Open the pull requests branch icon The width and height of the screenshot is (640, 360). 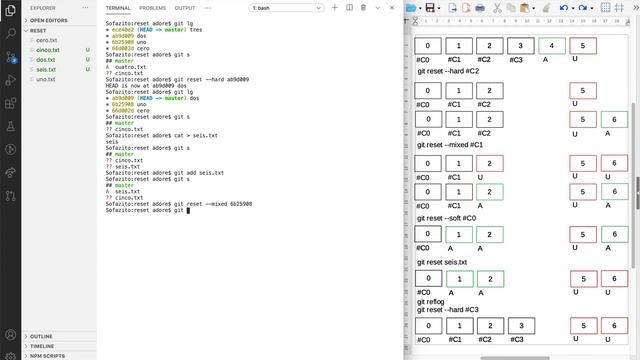point(11,196)
